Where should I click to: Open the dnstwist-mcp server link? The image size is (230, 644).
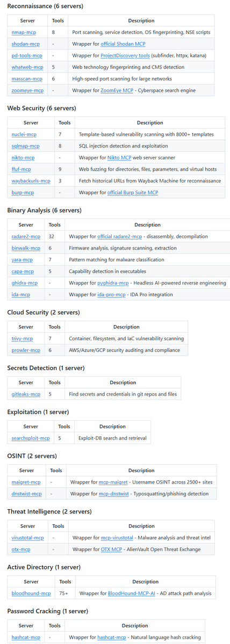[x=27, y=493]
